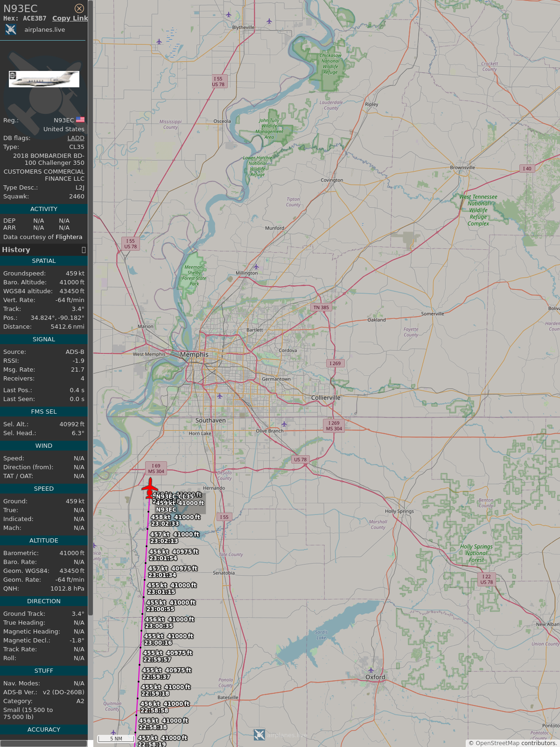Click the WGS84 altitude 43450 ft in SPATIAL
Screen dimensions: 560x747
(72, 291)
